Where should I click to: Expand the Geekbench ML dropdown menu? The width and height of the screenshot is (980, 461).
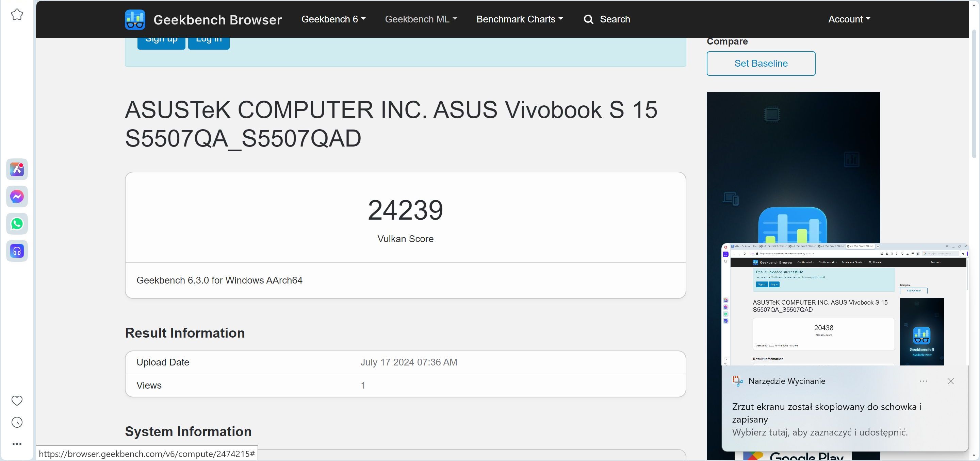coord(421,19)
